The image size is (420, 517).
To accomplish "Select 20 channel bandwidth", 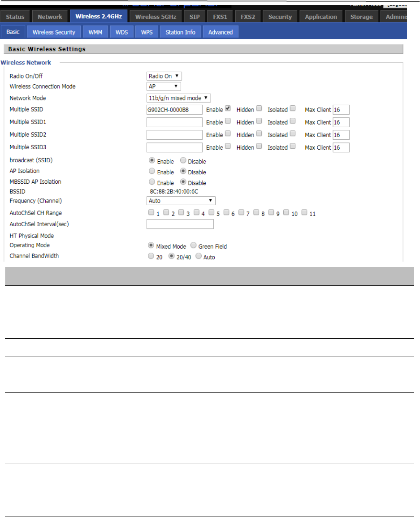I will (x=151, y=256).
